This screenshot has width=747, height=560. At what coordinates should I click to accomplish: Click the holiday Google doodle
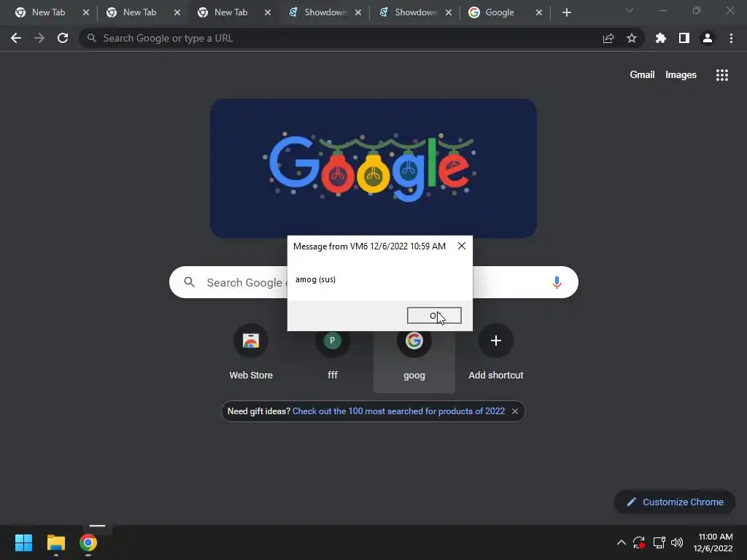pos(373,168)
